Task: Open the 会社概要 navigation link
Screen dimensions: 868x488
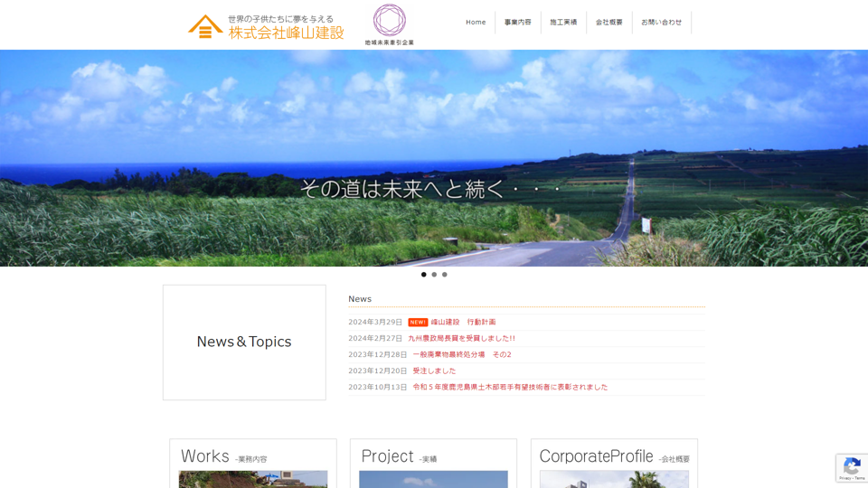Action: [x=609, y=23]
